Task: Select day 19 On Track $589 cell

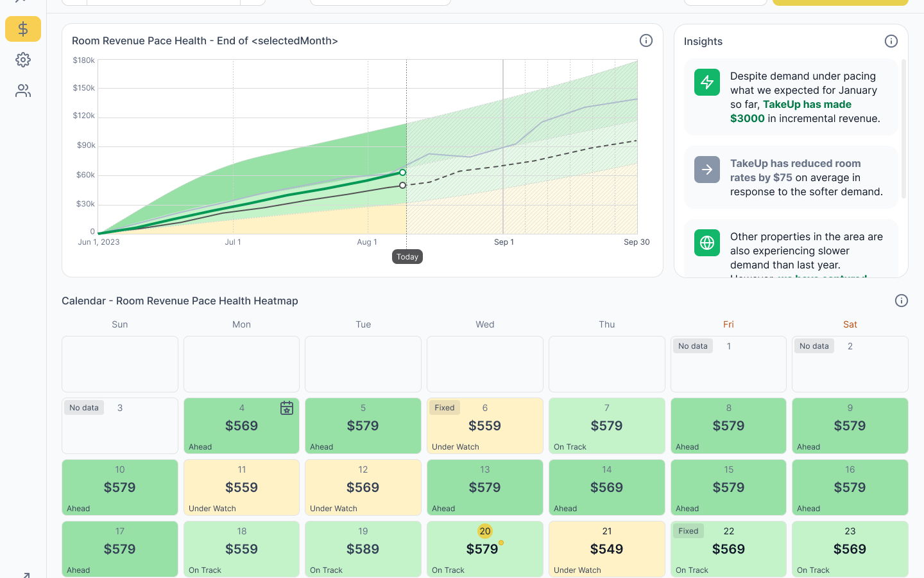Action: click(363, 549)
